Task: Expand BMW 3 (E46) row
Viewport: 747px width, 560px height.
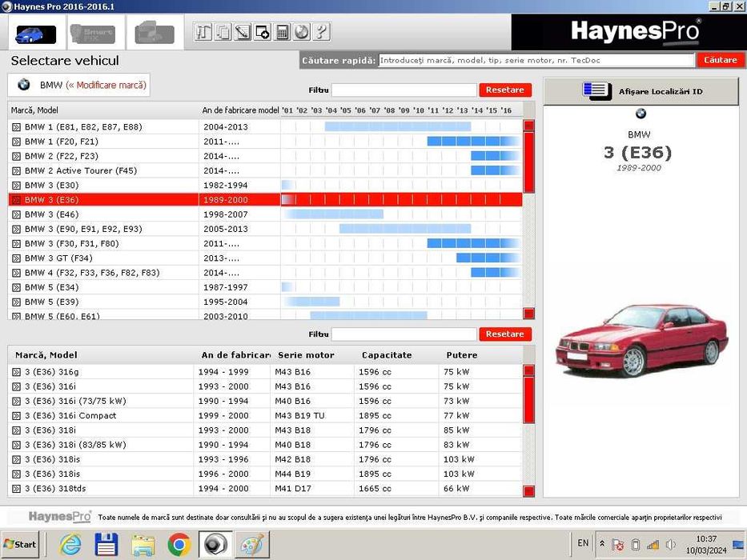Action: coord(16,214)
